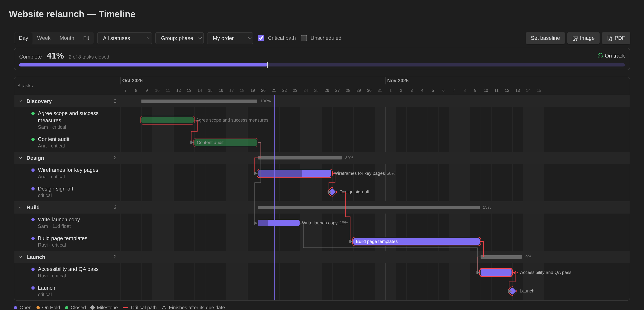
Task: Click the milestone diamond in the legend
Action: (93, 308)
